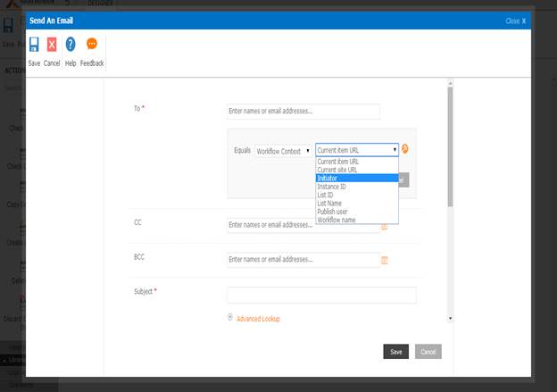Click the lookup icon beside the CC field
557x392 pixels.
coord(385,226)
